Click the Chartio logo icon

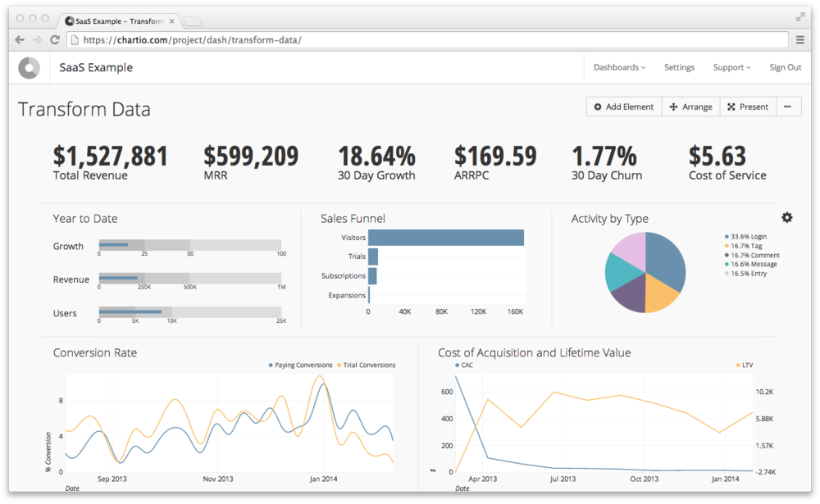30,68
